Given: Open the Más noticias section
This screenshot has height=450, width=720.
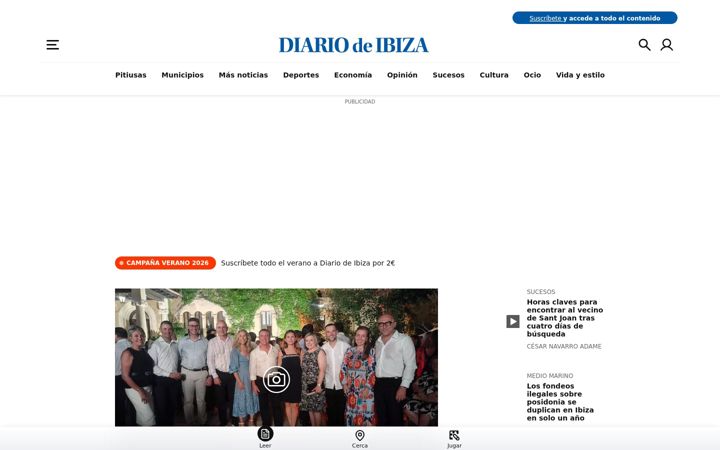Looking at the screenshot, I should (243, 75).
